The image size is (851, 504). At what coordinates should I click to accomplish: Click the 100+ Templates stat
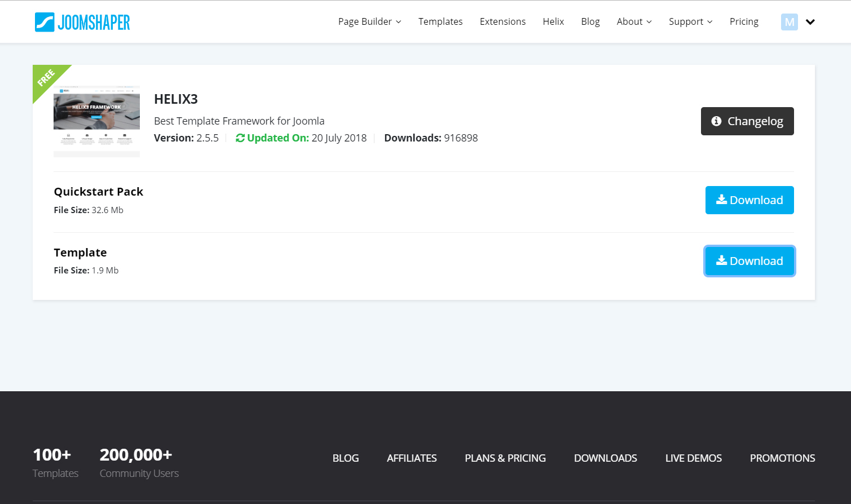pyautogui.click(x=55, y=463)
